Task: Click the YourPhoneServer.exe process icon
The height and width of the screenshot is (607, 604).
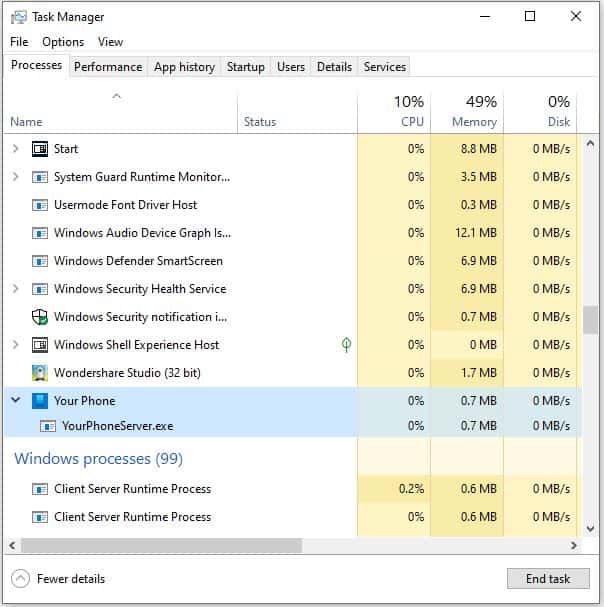Action: coord(48,426)
